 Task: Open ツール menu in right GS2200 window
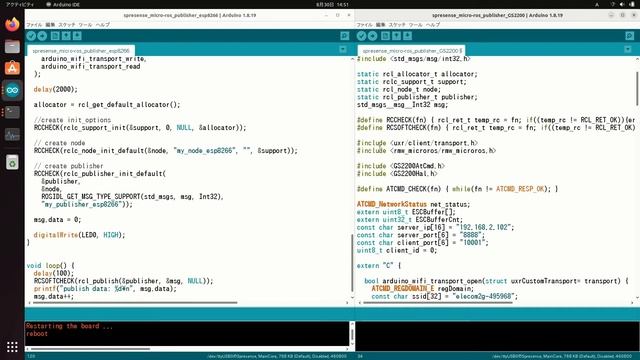pos(415,25)
